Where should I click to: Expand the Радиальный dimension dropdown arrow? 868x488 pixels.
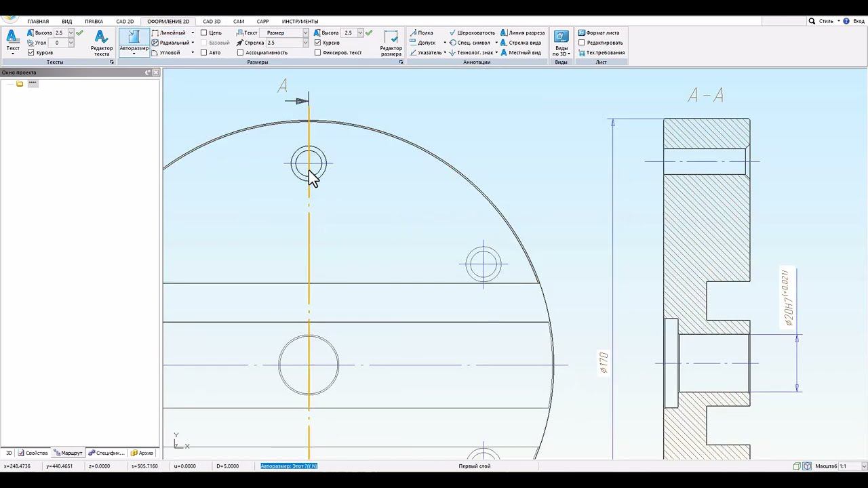coord(193,43)
